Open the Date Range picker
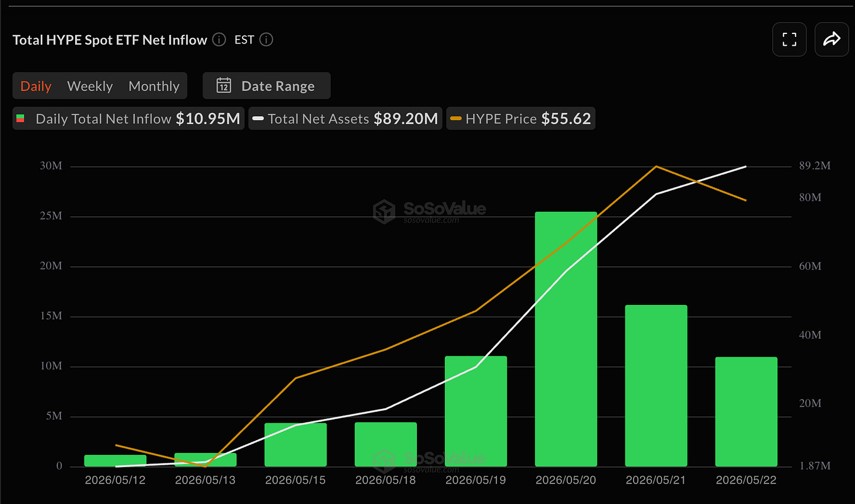Image resolution: width=855 pixels, height=504 pixels. coord(267,86)
